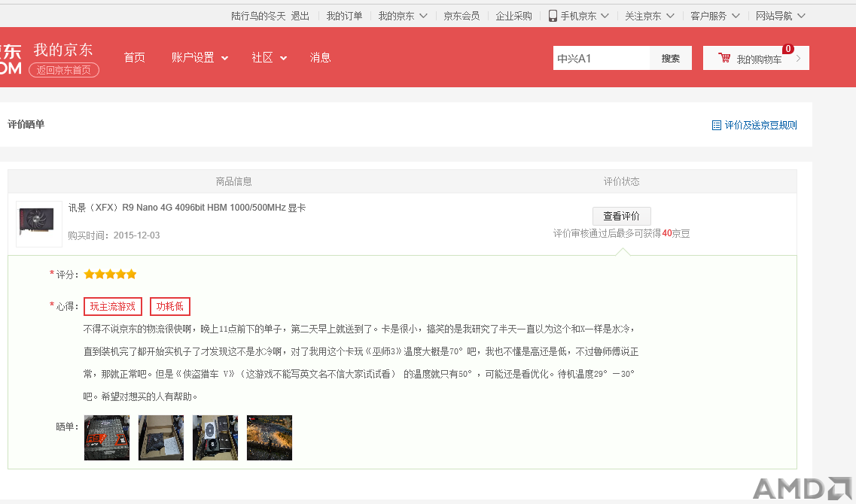Expand the 客户服务 dropdown
Screen dimensions: 856x504
(x=736, y=16)
